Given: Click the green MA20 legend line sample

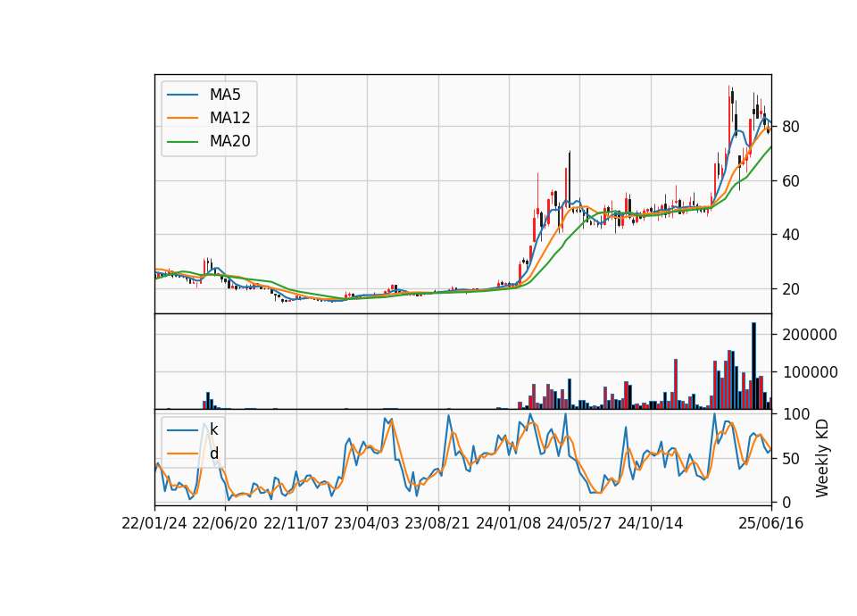Looking at the screenshot, I should [182, 141].
